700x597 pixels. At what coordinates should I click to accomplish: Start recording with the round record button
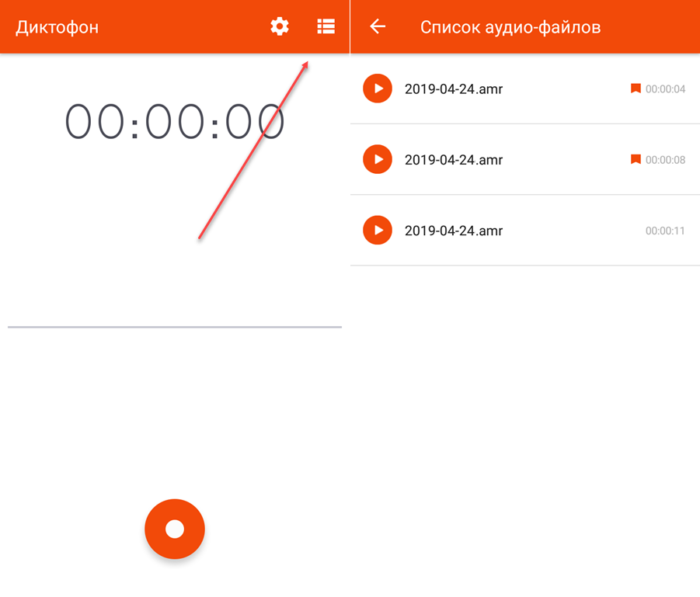coord(175,528)
